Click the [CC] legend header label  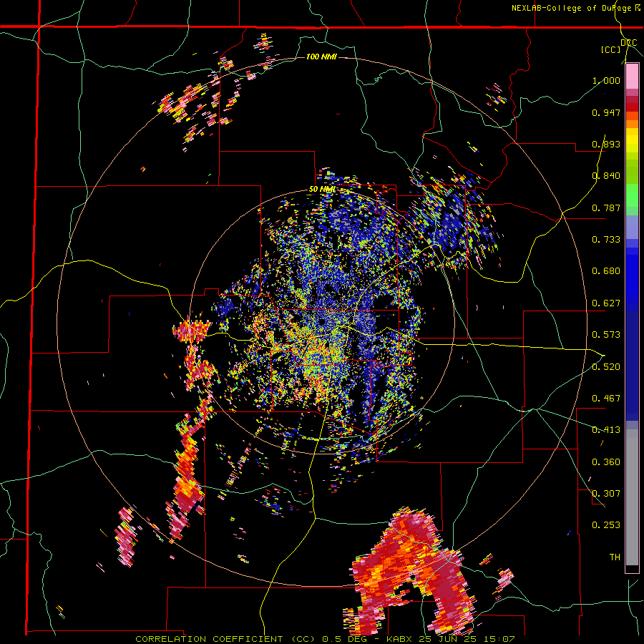610,49
